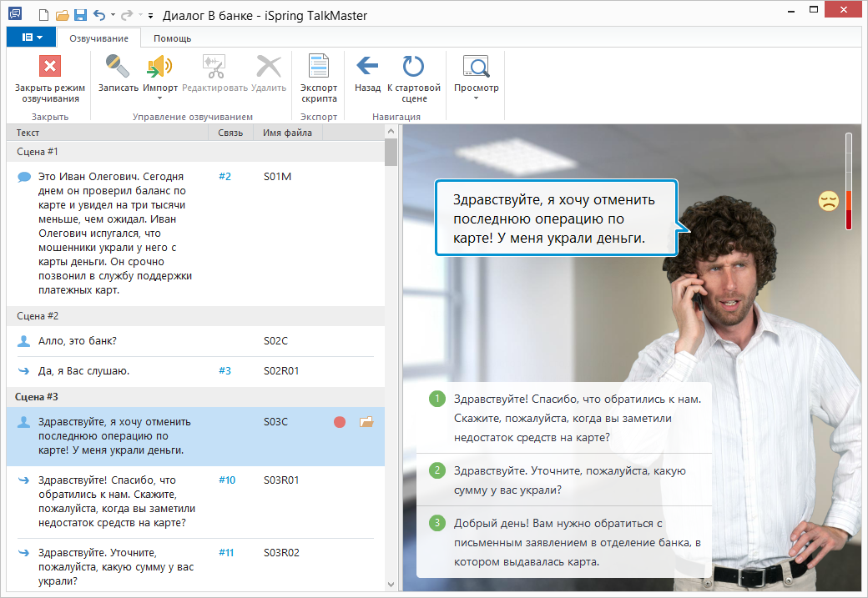
Task: Click the New document icon in title bar
Action: pyautogui.click(x=43, y=15)
